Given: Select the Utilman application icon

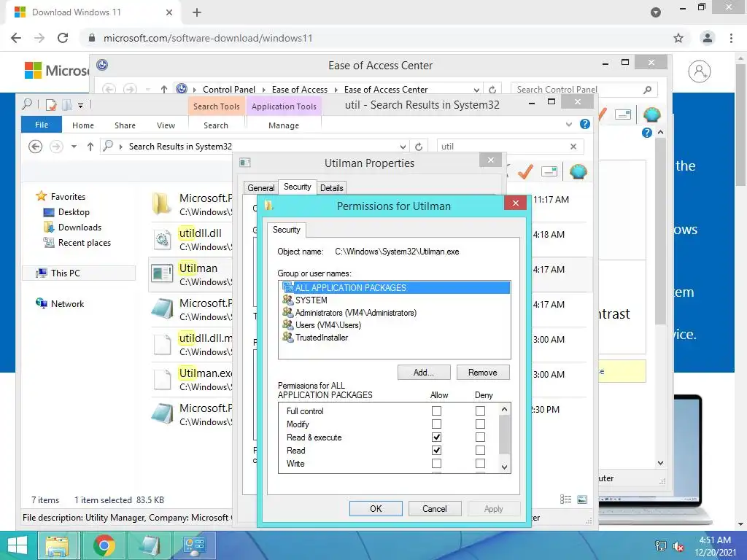Looking at the screenshot, I should point(162,273).
